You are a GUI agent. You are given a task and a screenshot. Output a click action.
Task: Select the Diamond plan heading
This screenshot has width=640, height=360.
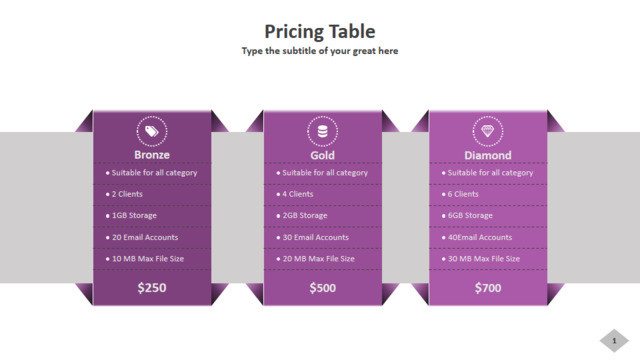tap(488, 156)
